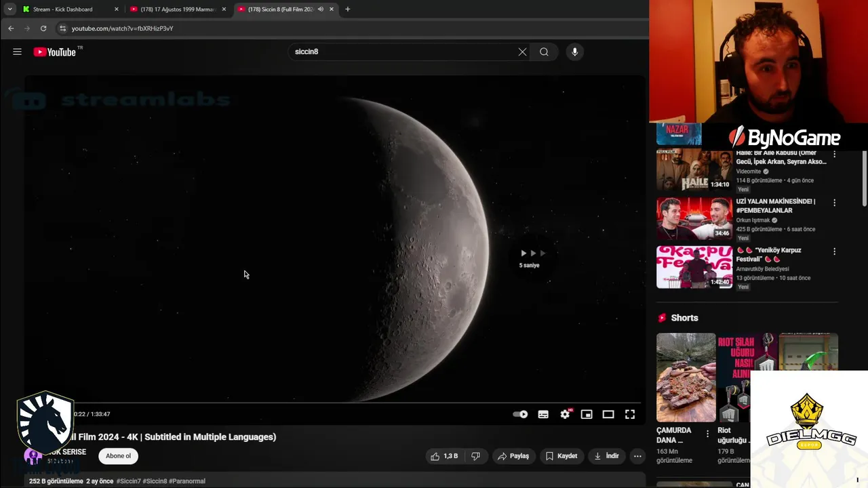This screenshot has height=488, width=868.
Task: Open Haile: Bir Aile Kabusu thumbnail
Action: (x=694, y=170)
